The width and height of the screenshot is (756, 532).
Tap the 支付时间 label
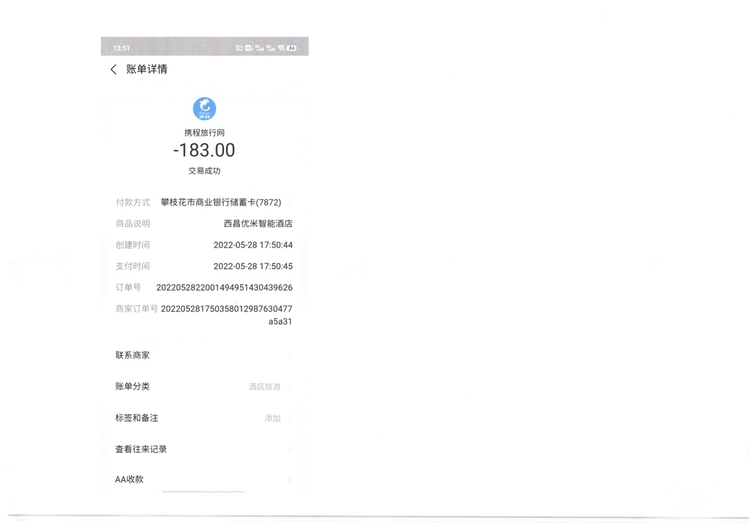click(132, 266)
